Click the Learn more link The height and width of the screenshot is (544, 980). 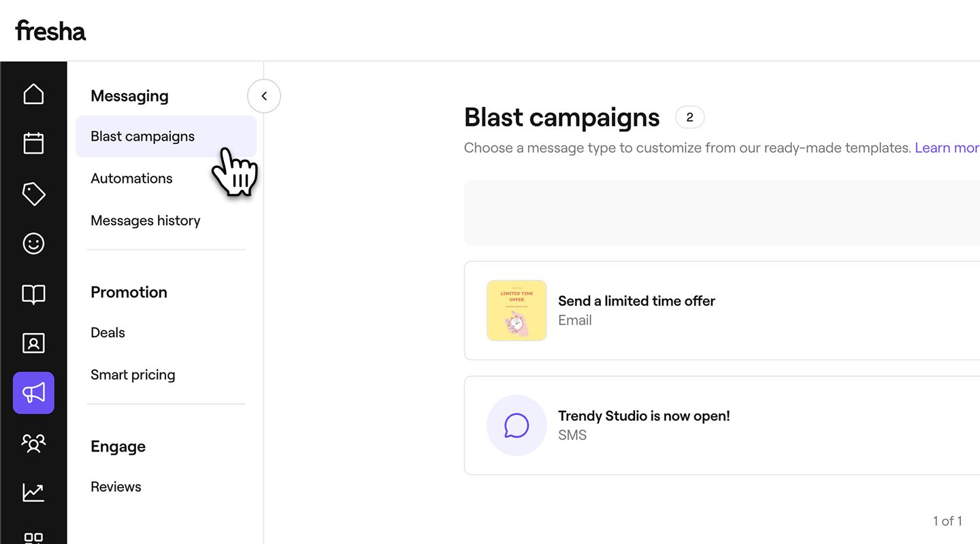tap(947, 148)
